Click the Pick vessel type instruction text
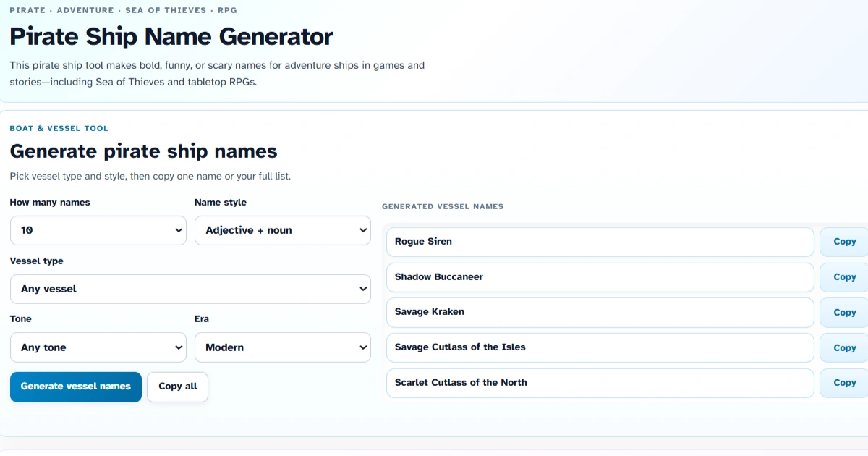 (x=150, y=176)
